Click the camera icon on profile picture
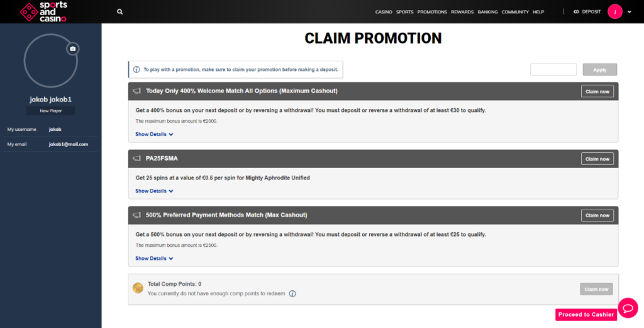Screen dimensions: 644x328 [x=73, y=49]
